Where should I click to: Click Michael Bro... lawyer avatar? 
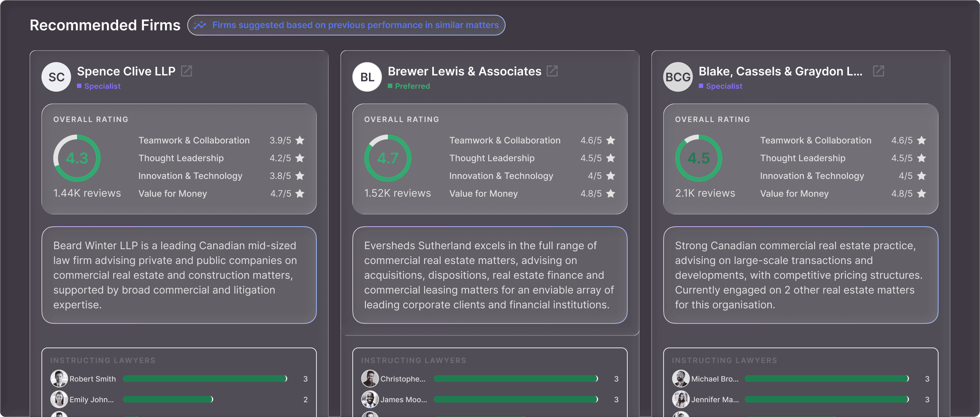[681, 379]
